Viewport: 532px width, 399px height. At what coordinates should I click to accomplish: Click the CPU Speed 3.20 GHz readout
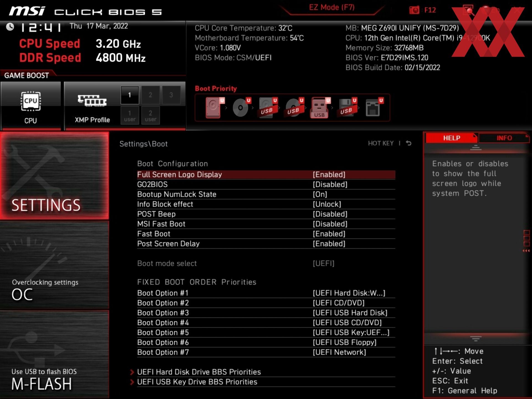coord(80,44)
